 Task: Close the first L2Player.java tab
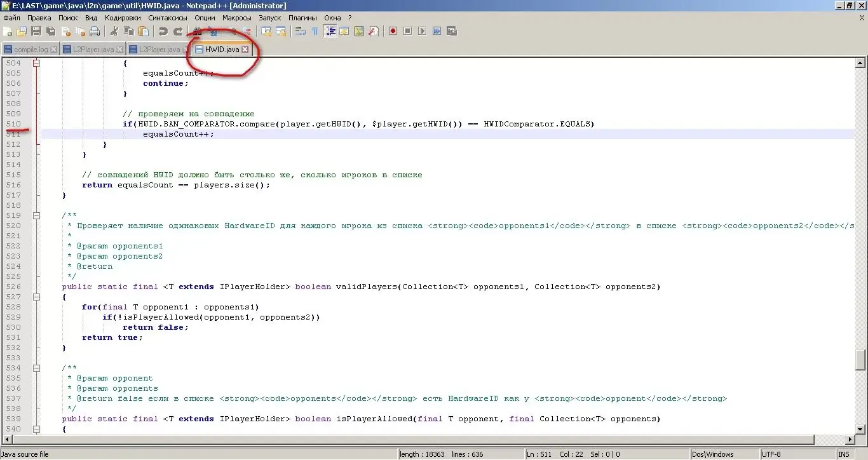(x=119, y=49)
